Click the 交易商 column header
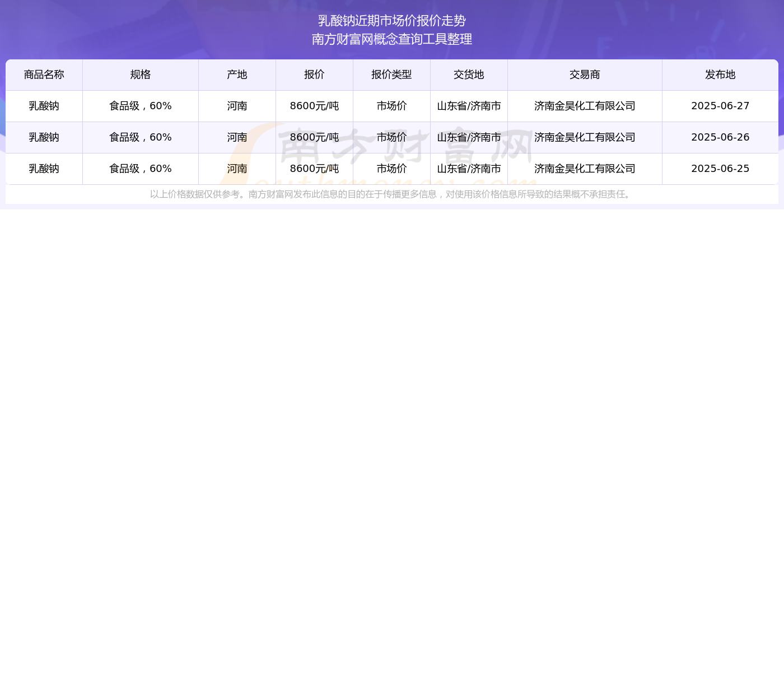 point(585,75)
